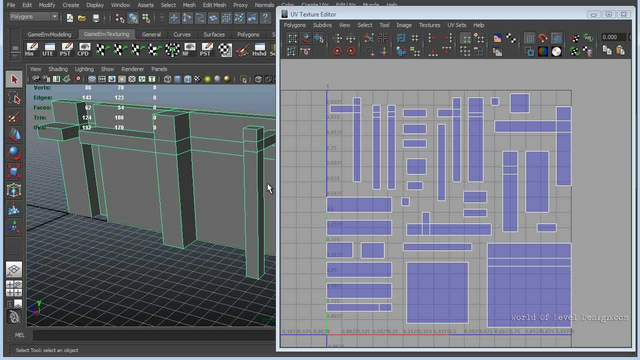Toggle the snap magnet in UV Editor

click(x=542, y=38)
